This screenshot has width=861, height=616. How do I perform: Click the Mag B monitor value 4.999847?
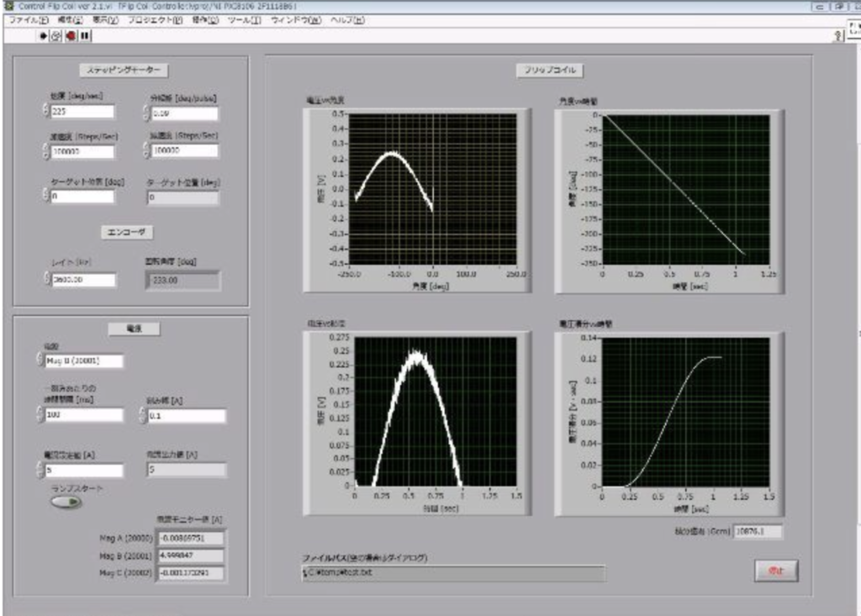(x=190, y=555)
